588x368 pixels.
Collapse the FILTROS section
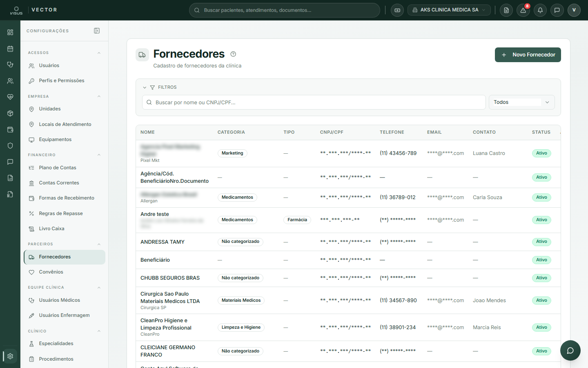(x=160, y=87)
